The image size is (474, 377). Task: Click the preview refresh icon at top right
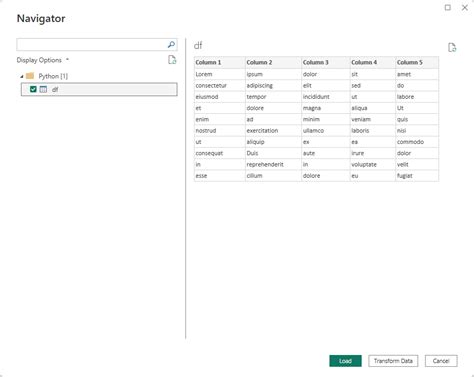pyautogui.click(x=452, y=48)
